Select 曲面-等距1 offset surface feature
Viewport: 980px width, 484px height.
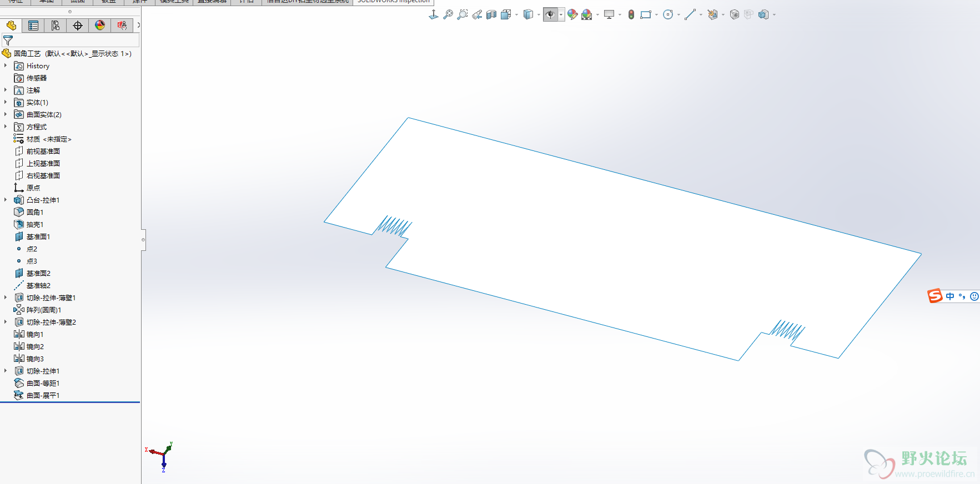[x=37, y=383]
